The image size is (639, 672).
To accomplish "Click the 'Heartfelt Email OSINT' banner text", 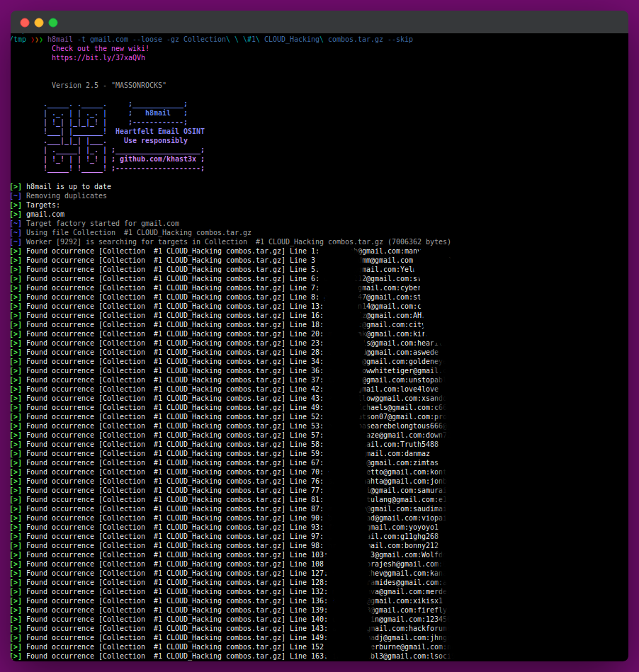I will tap(160, 131).
